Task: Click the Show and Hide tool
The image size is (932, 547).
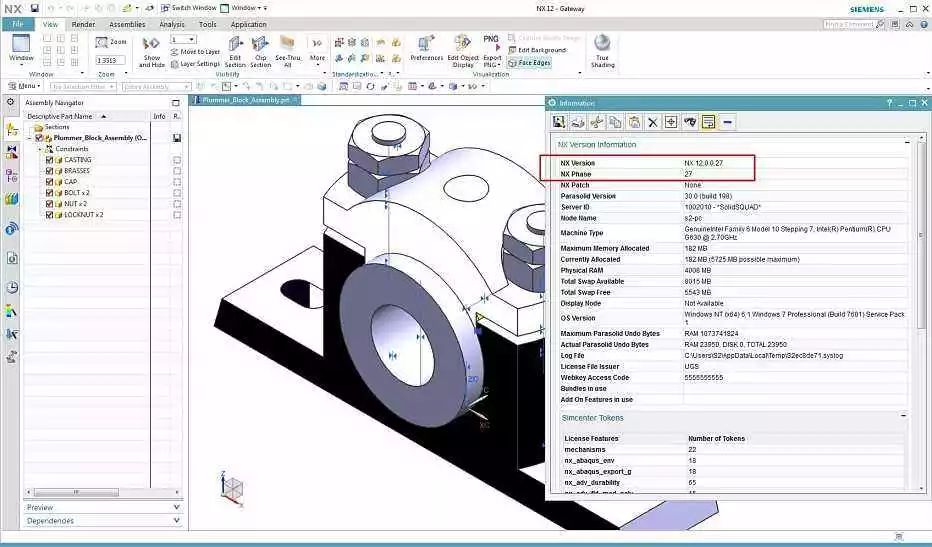Action: pyautogui.click(x=151, y=51)
